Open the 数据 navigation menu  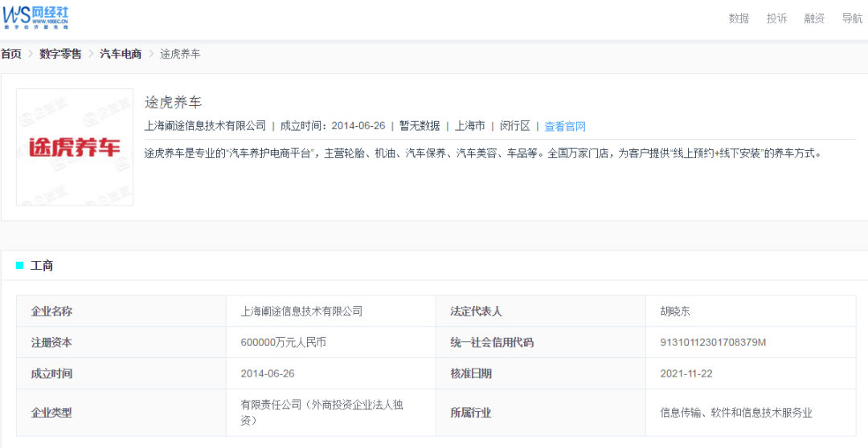(739, 18)
